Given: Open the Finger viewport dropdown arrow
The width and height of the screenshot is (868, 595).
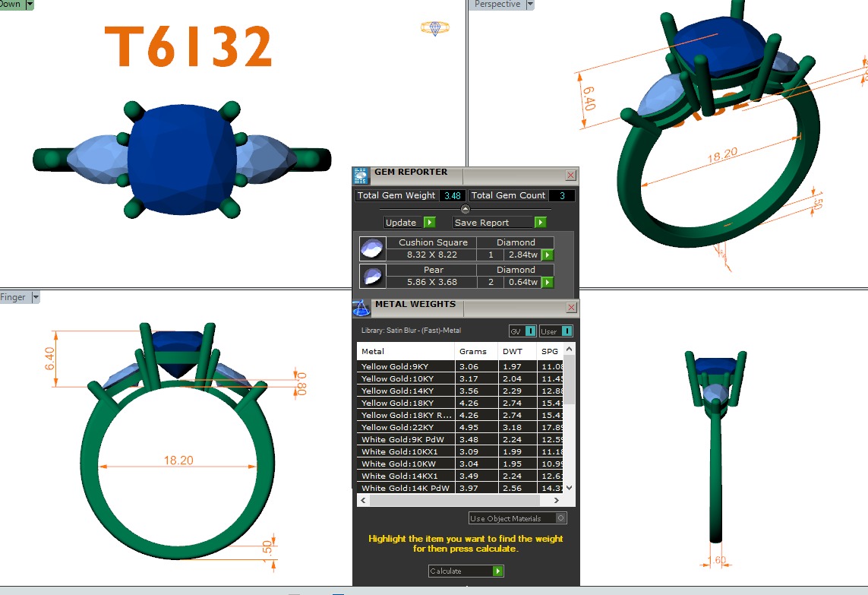Looking at the screenshot, I should click(x=35, y=297).
